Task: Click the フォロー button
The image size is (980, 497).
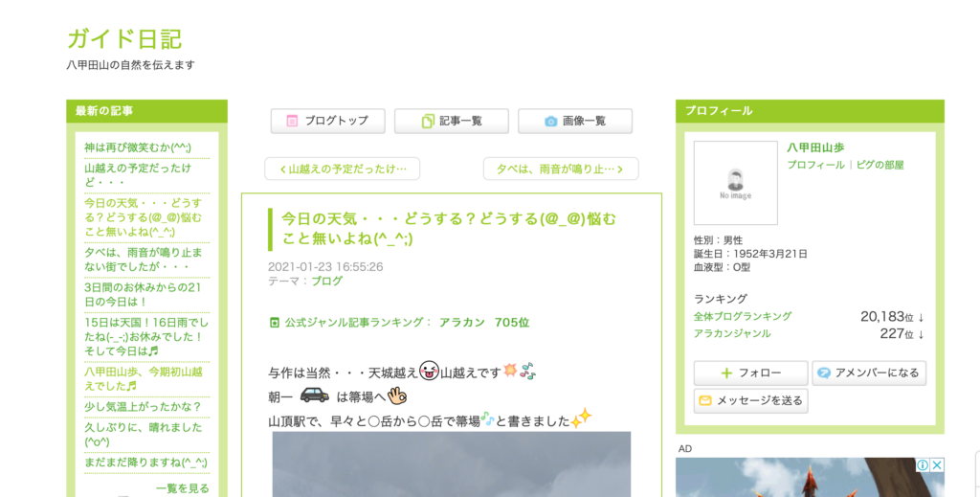Action: [x=750, y=373]
